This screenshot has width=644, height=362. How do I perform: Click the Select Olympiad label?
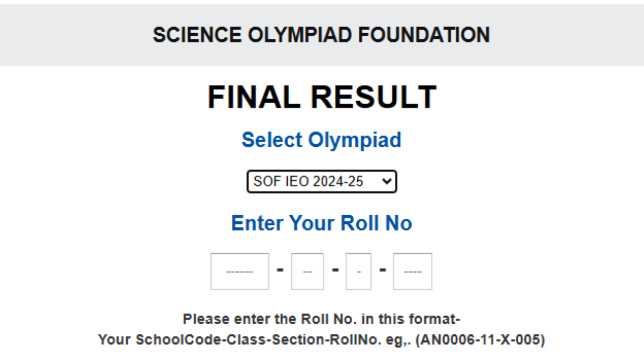pyautogui.click(x=321, y=140)
